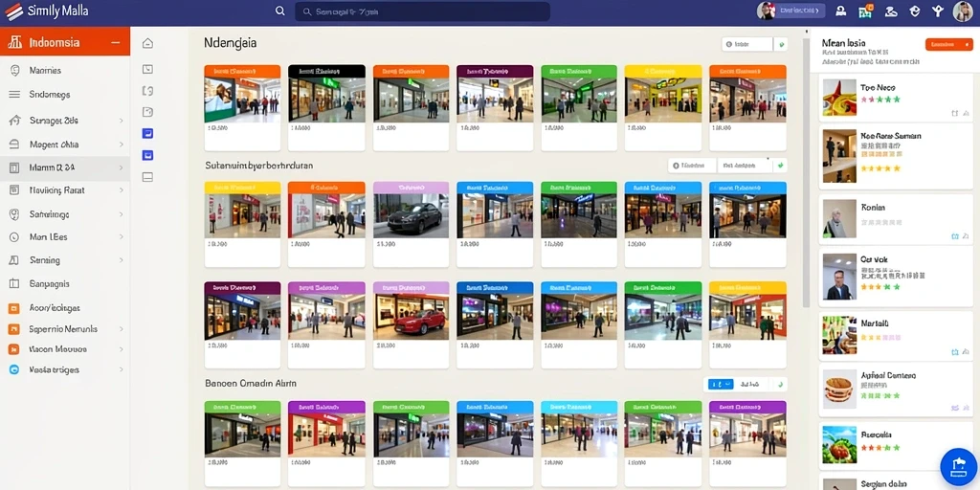The image size is (980, 490).
Task: Open the Too Neco review card
Action: click(x=896, y=97)
